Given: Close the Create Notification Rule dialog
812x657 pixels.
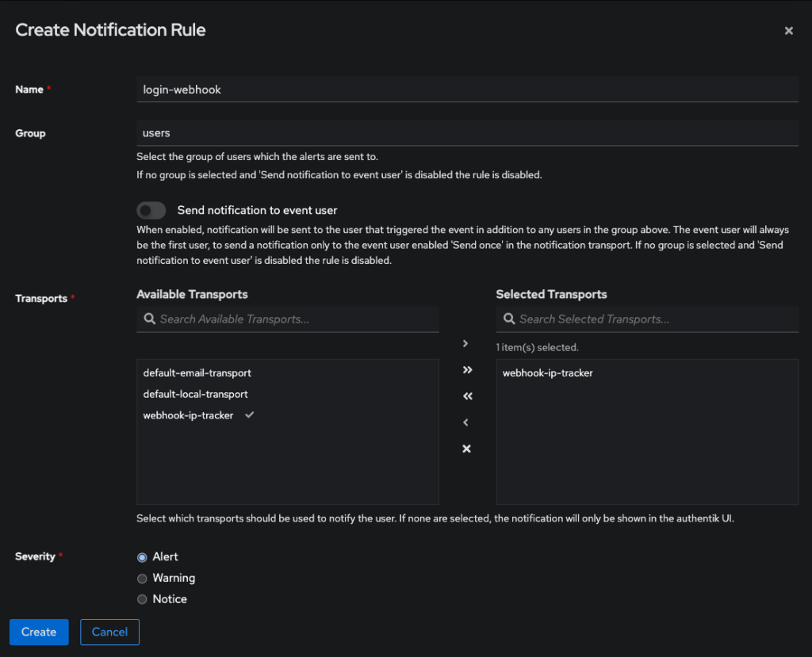Looking at the screenshot, I should click(x=788, y=31).
